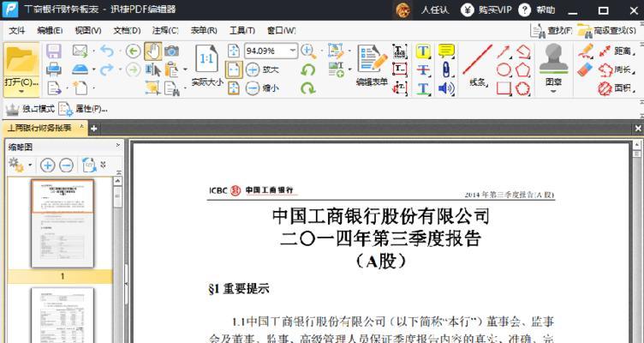
Task: Click the 高级查找(S) advanced search button
Action: tap(606, 30)
